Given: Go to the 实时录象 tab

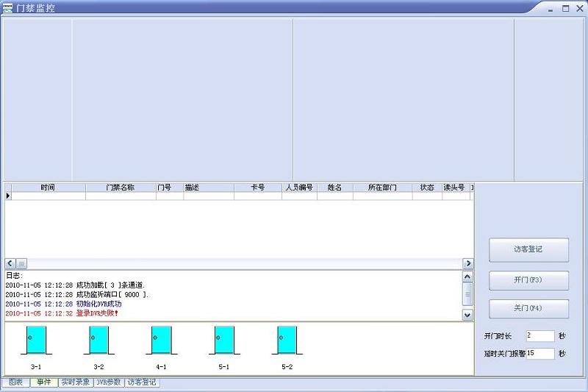Looking at the screenshot, I should point(75,382).
